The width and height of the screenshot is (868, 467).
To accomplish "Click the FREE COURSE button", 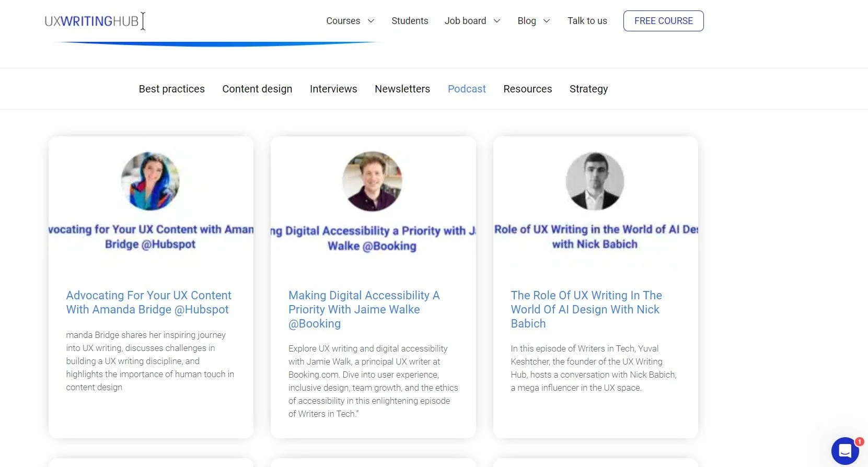I will click(663, 21).
